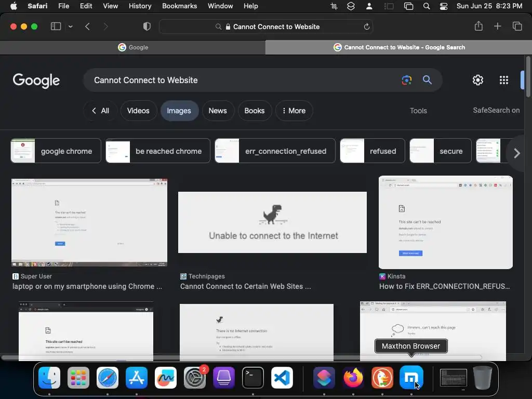Open Control Center in menu bar
Image resolution: width=532 pixels, height=399 pixels.
click(444, 6)
